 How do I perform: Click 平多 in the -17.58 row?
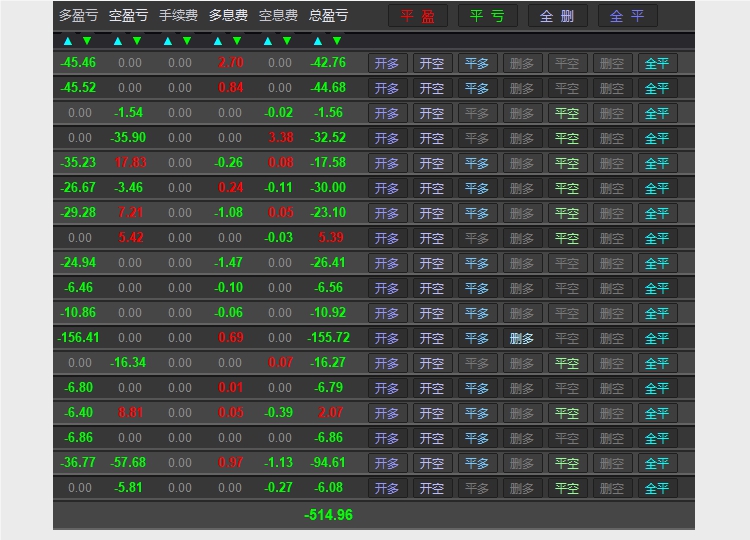[477, 163]
